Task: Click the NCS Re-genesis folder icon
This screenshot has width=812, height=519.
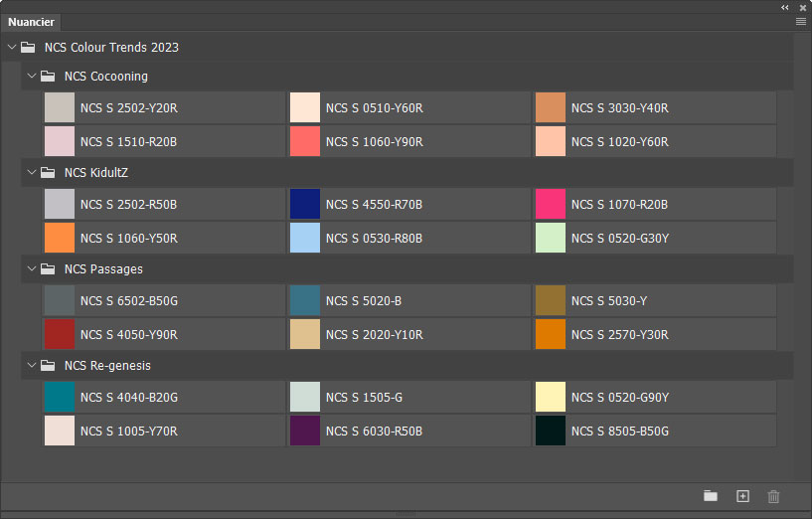Action: pyautogui.click(x=48, y=365)
